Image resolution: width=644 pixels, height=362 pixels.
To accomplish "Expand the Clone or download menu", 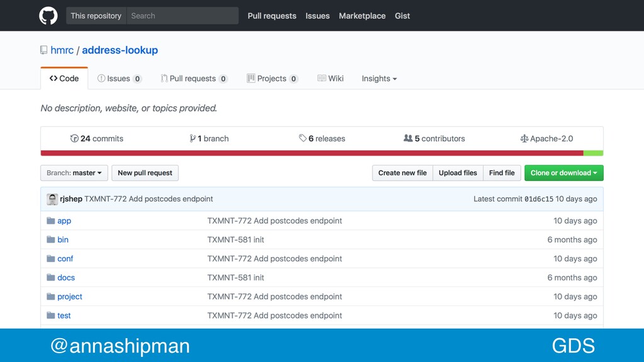I will 563,173.
